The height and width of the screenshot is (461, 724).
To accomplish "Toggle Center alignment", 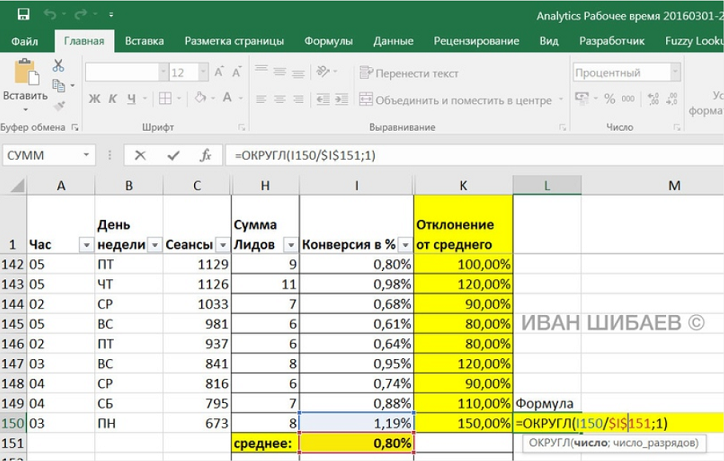I will point(279,99).
